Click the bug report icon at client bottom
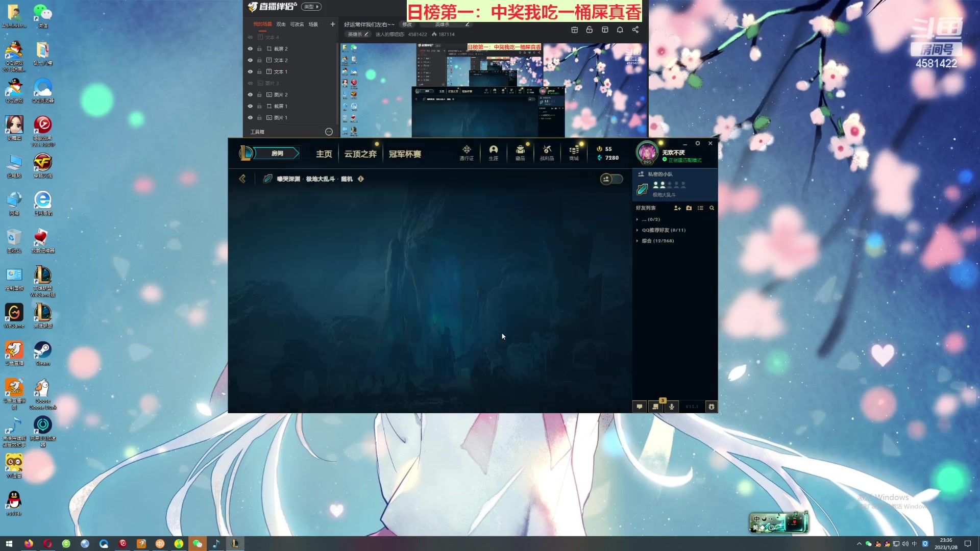 712,407
